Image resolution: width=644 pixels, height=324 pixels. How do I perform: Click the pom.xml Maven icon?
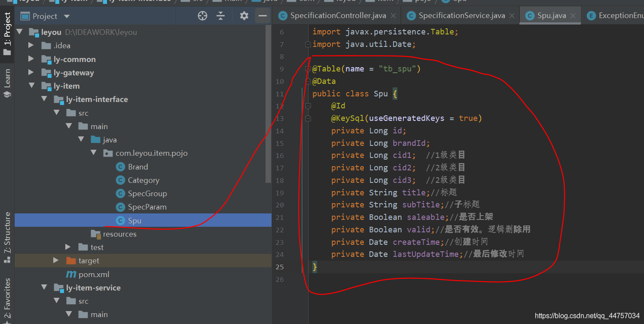tap(71, 274)
